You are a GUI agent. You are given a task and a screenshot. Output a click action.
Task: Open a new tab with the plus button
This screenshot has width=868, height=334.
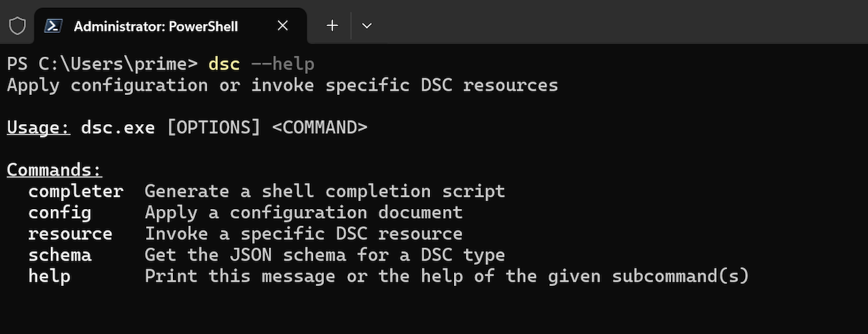click(x=332, y=26)
